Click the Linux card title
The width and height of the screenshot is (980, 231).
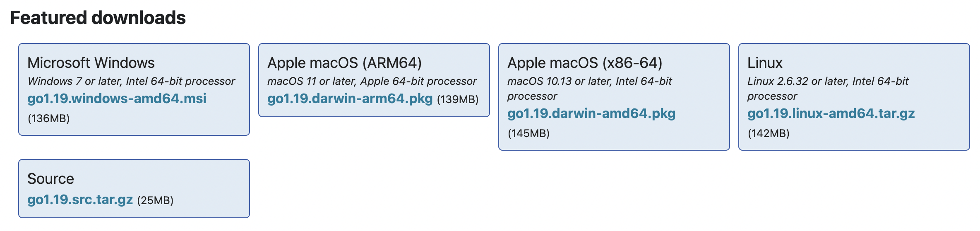(765, 63)
